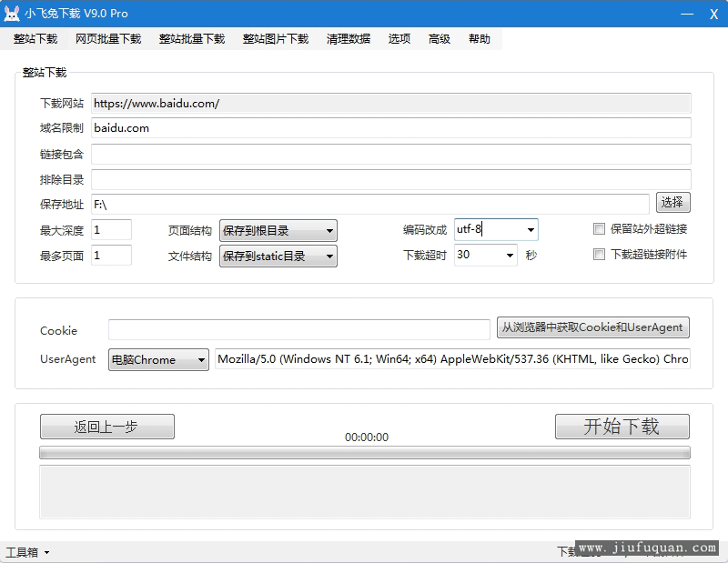The image size is (728, 563).
Task: Minimize the window
Action: point(687,14)
